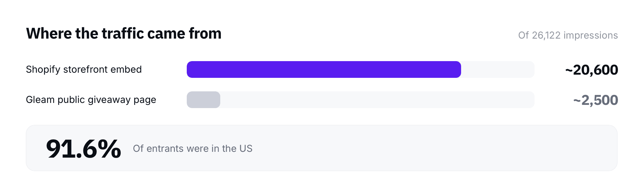Select the "Gleam public giveaway page" label
This screenshot has height=193, width=644.
91,100
